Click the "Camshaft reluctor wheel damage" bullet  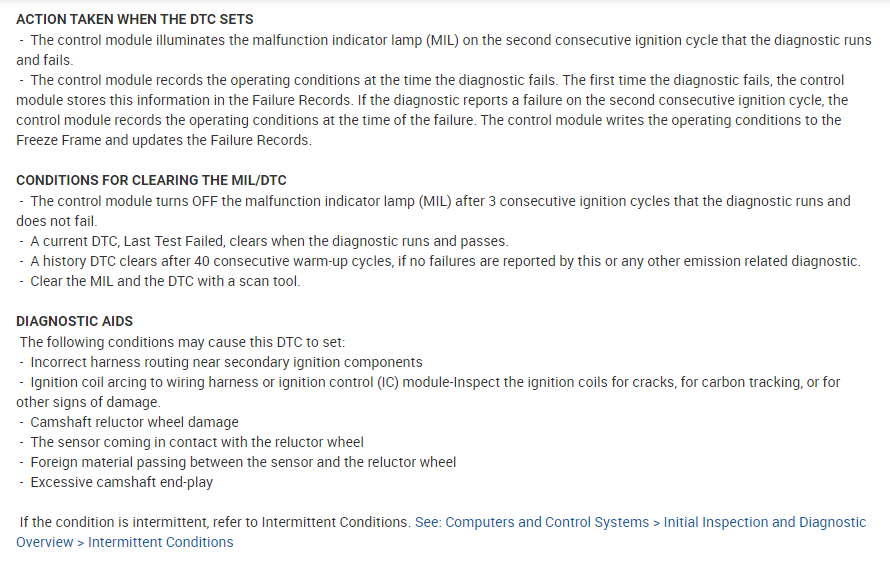pos(134,422)
